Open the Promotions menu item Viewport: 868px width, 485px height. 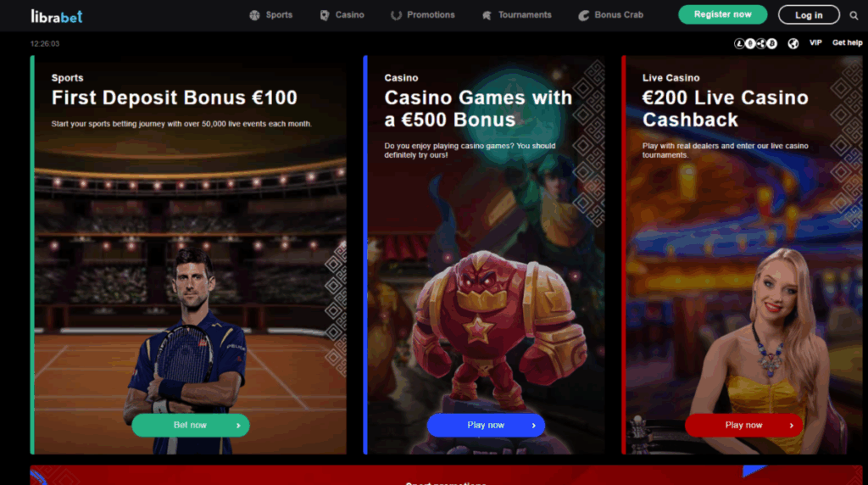point(431,15)
